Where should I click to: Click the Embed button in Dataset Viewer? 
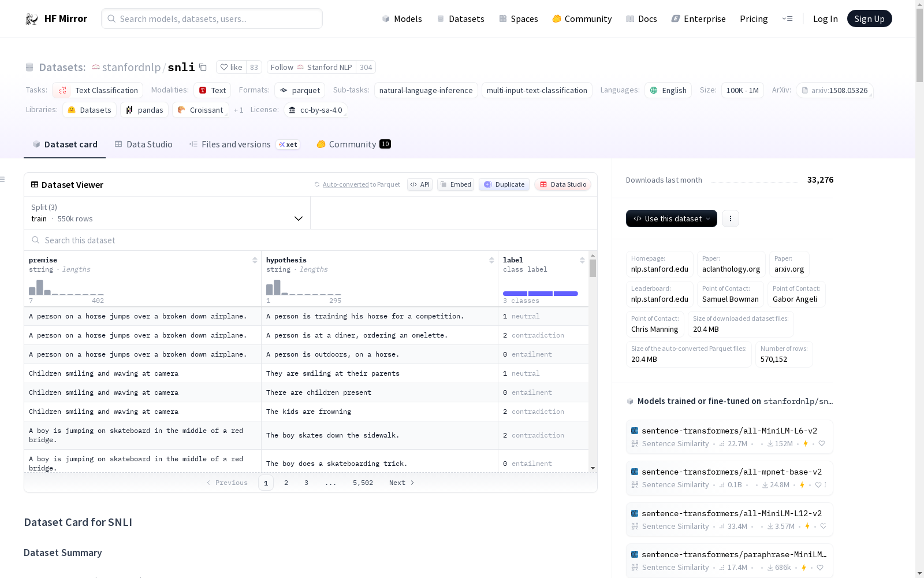455,184
